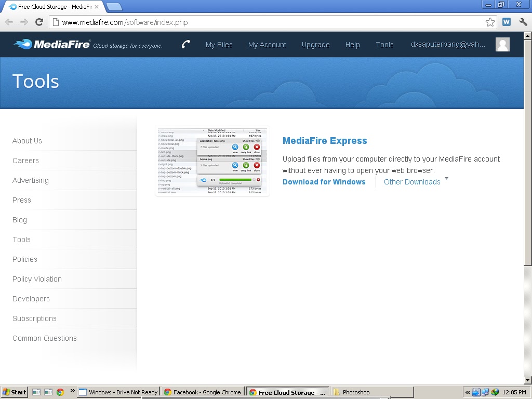Close the Free Cloud Storage tab
The width and height of the screenshot is (532, 399).
click(97, 7)
